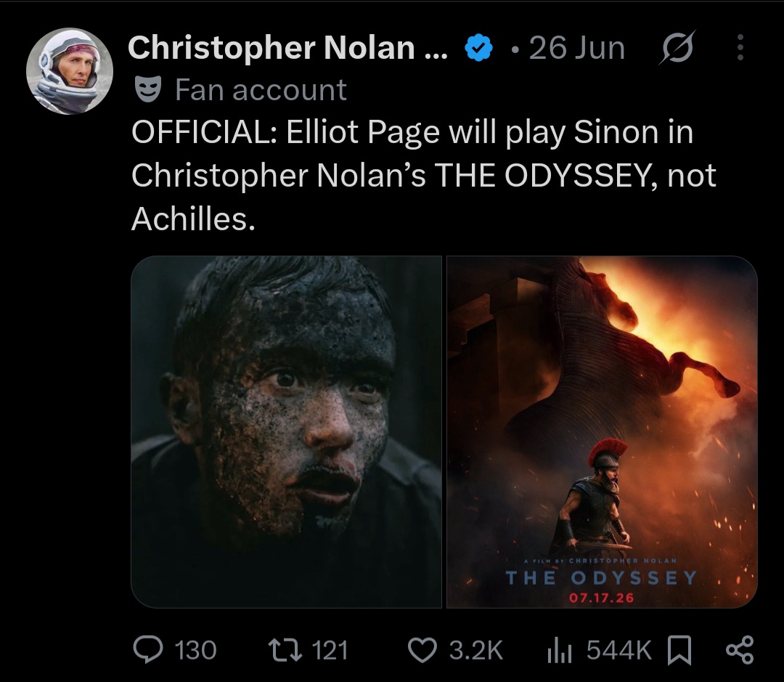The image size is (784, 682).
Task: Click the Grok slash circle icon
Action: (677, 47)
